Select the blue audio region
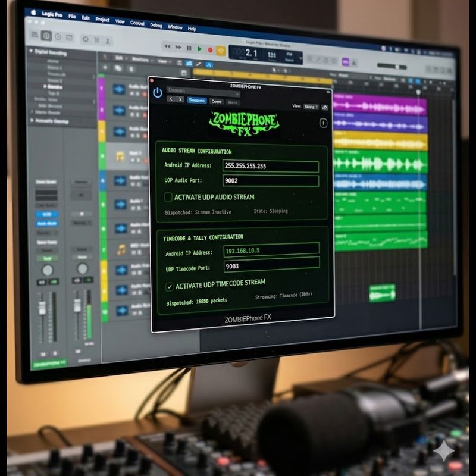The image size is (476, 476). 380,183
